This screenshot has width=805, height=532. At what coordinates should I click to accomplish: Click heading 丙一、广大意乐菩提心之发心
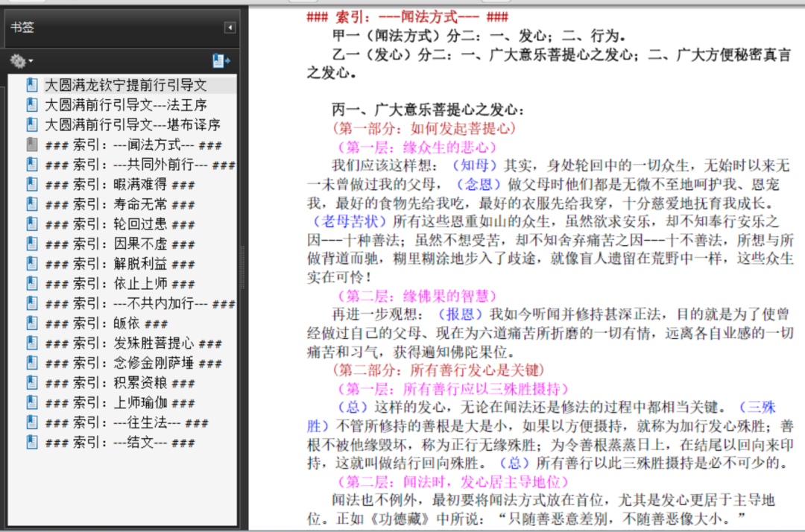pyautogui.click(x=428, y=110)
